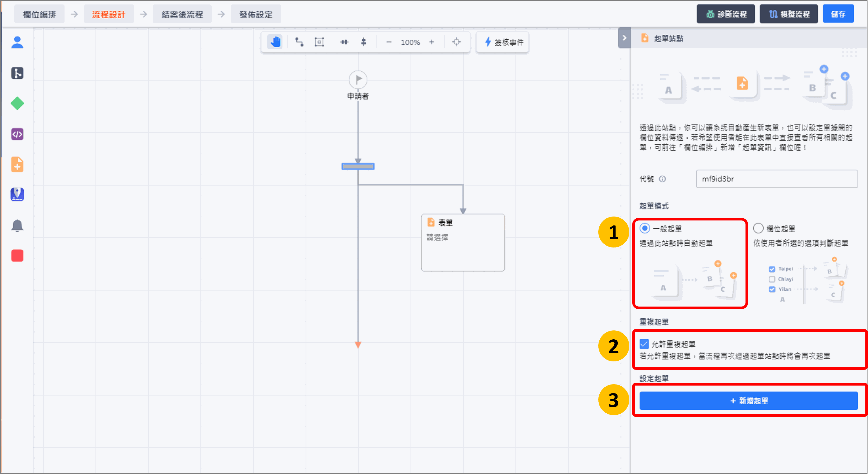
Task: Click the blue user node sidebar icon
Action: pyautogui.click(x=17, y=43)
